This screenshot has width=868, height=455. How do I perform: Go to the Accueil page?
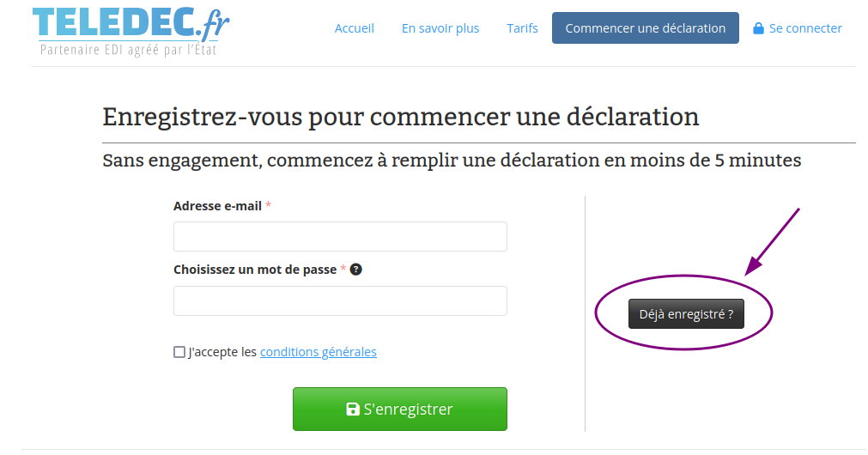[355, 28]
